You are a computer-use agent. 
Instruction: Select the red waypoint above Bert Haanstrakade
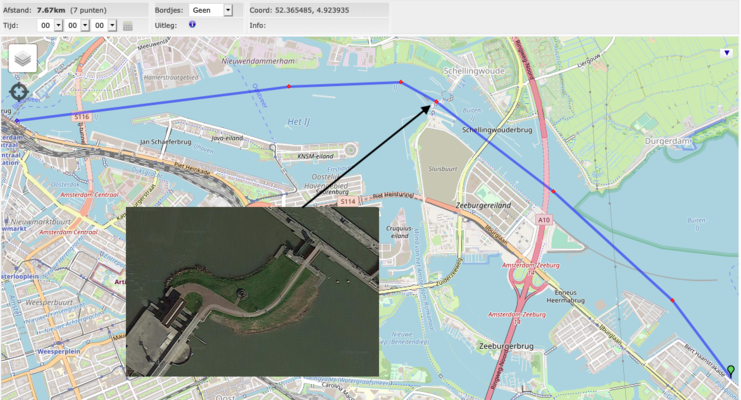pyautogui.click(x=672, y=300)
